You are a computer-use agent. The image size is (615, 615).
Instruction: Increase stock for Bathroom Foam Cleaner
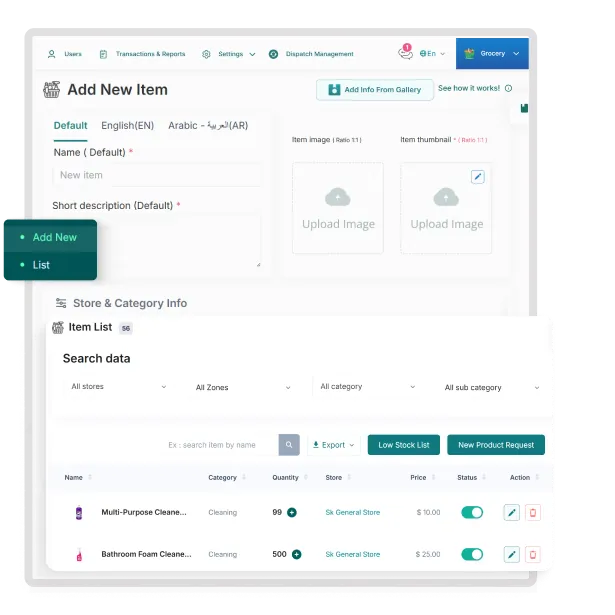(297, 554)
